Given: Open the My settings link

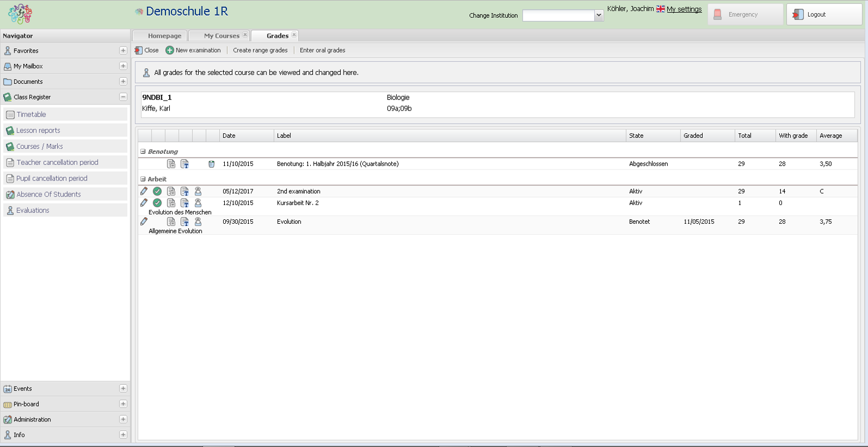Looking at the screenshot, I should pyautogui.click(x=684, y=9).
